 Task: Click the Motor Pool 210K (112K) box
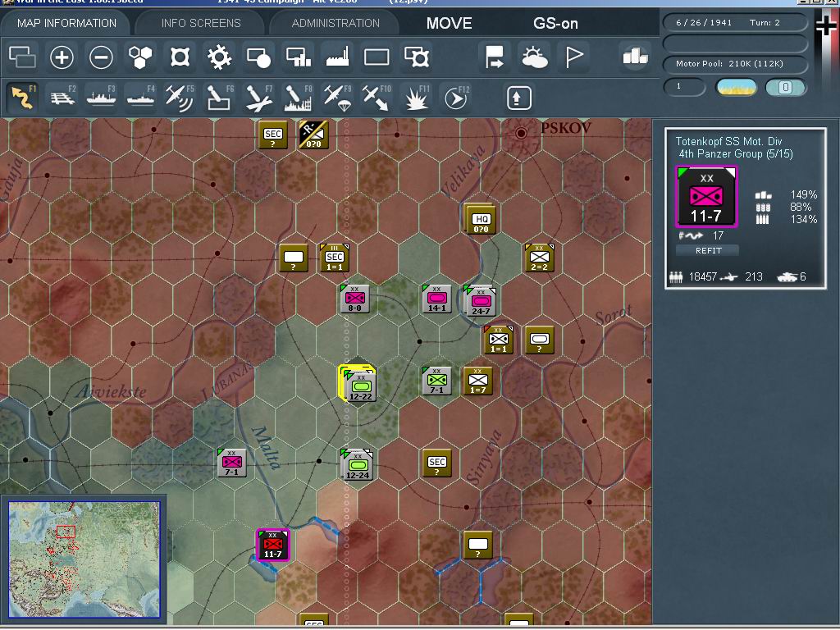[735, 64]
